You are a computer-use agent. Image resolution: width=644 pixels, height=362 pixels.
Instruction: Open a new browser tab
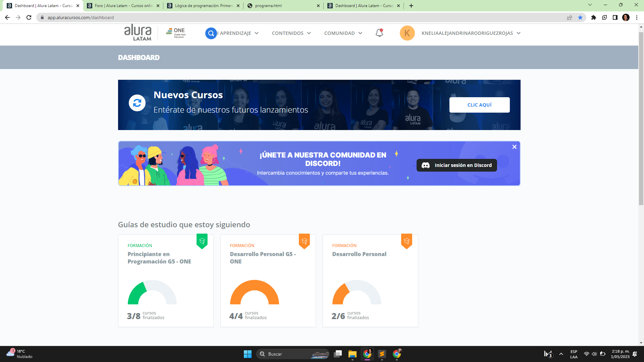coord(411,6)
